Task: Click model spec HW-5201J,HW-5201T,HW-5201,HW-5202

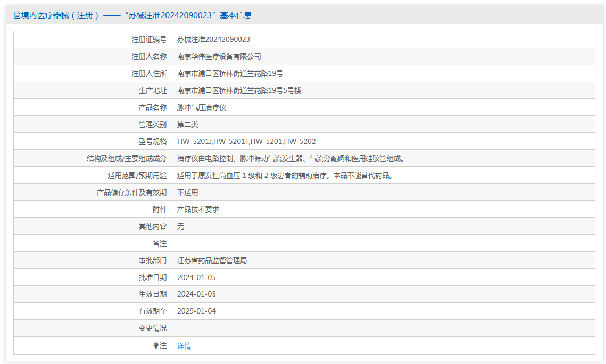Action: [x=246, y=141]
